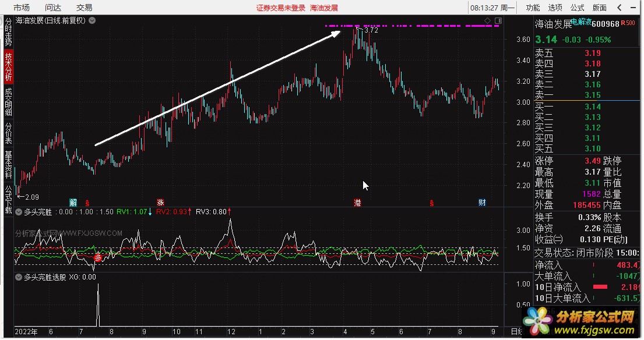Select the 买一 3.14 order row

[x=586, y=107]
